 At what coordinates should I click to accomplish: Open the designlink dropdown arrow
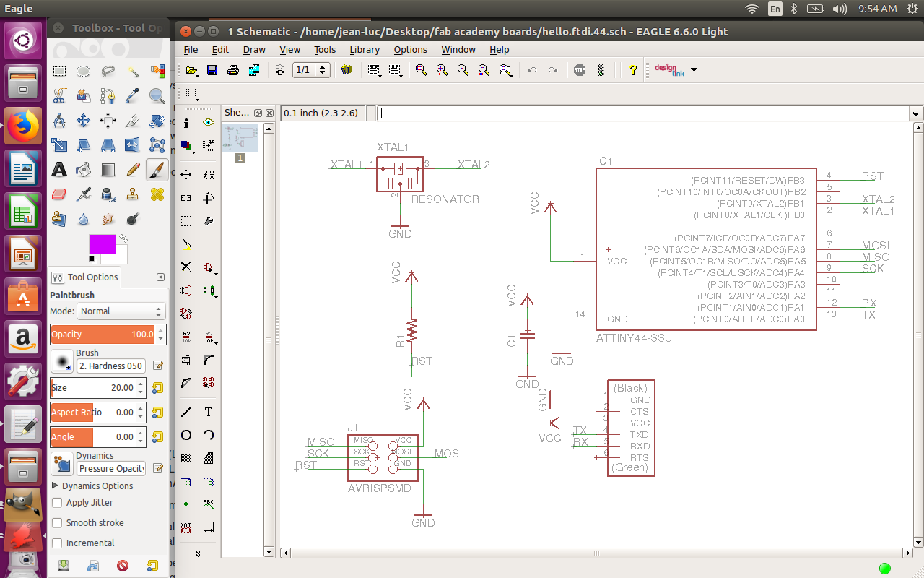pyautogui.click(x=694, y=70)
